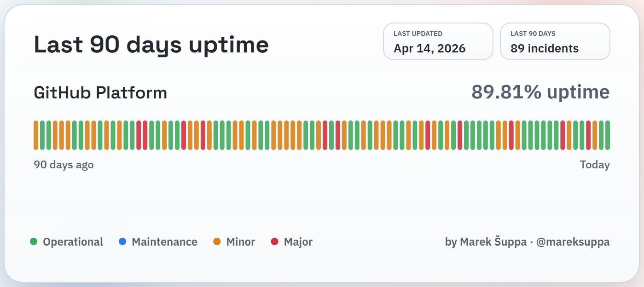Select the Last 90 days uptime heading
The image size is (644, 287).
pyautogui.click(x=151, y=44)
